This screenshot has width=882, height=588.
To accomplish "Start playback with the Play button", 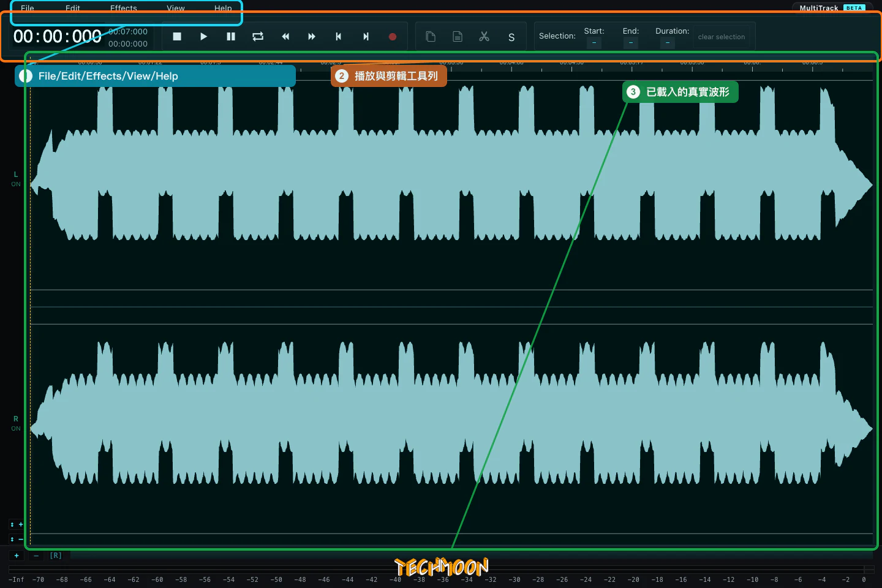I will pyautogui.click(x=203, y=37).
